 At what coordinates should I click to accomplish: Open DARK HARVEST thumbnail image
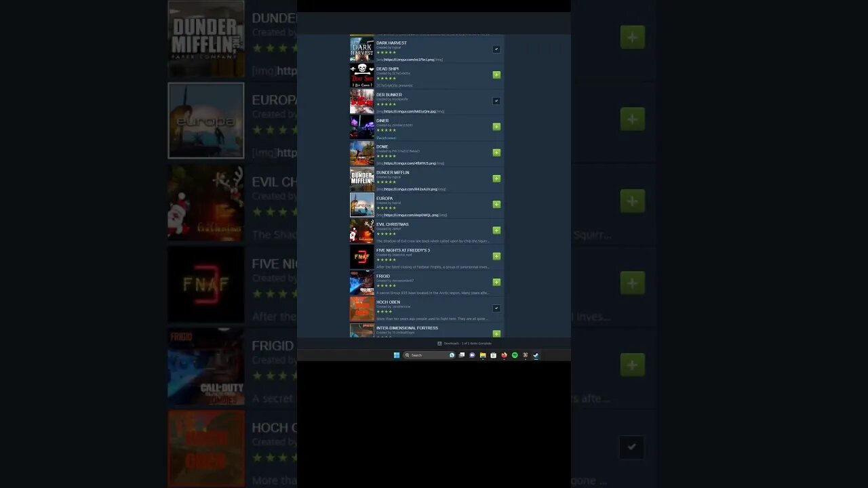point(361,49)
